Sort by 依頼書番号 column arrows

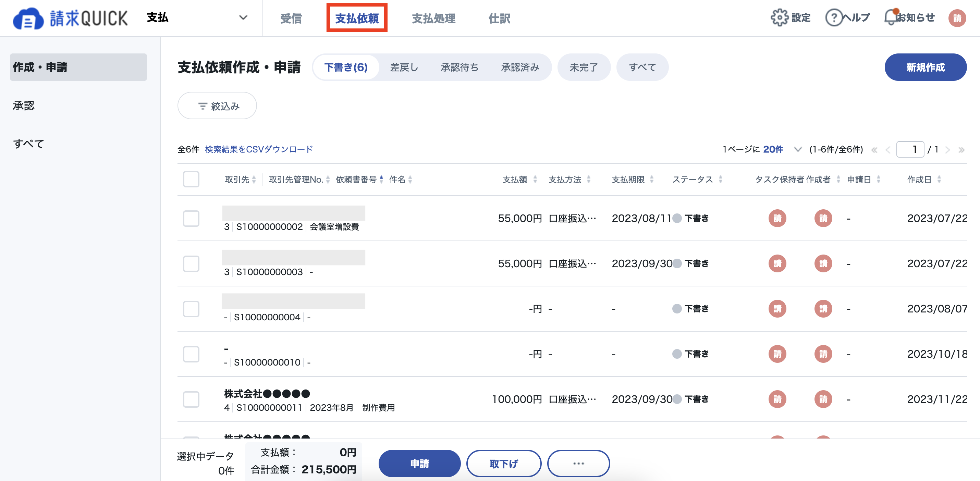point(381,180)
